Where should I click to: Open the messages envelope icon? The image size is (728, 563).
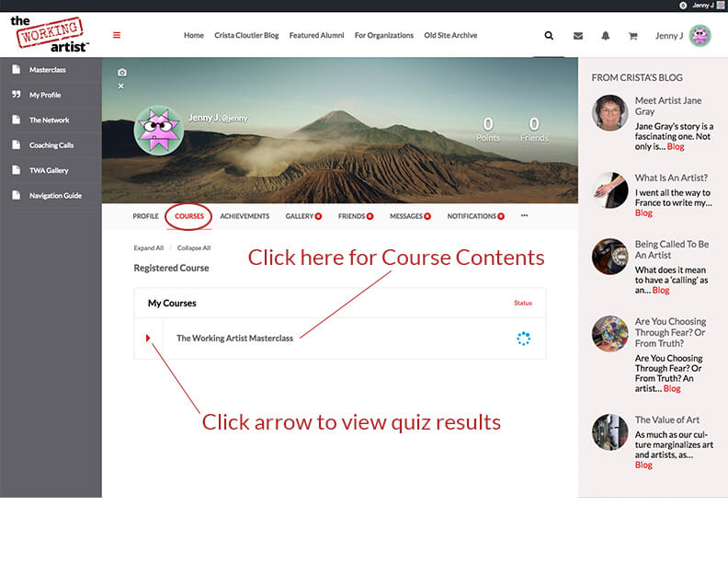pyautogui.click(x=577, y=36)
